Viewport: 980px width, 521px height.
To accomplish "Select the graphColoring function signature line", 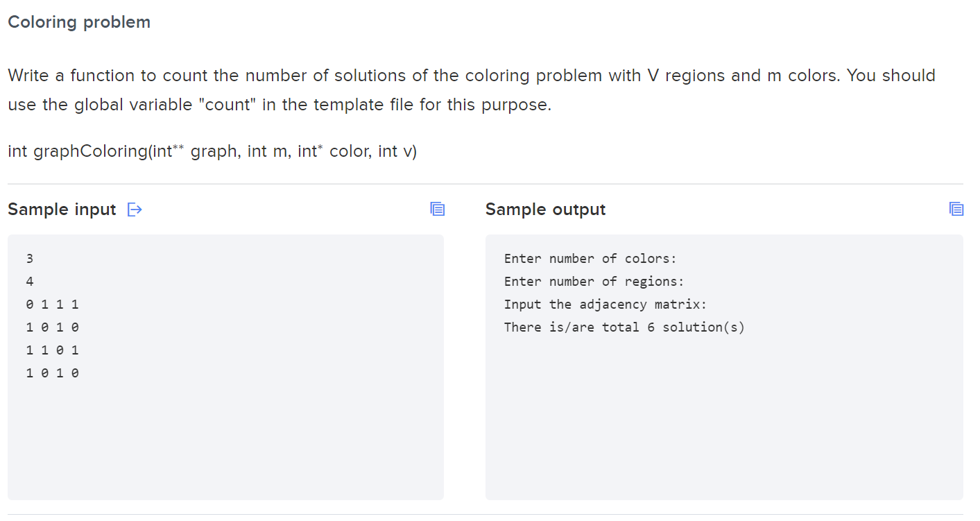I will pyautogui.click(x=212, y=151).
